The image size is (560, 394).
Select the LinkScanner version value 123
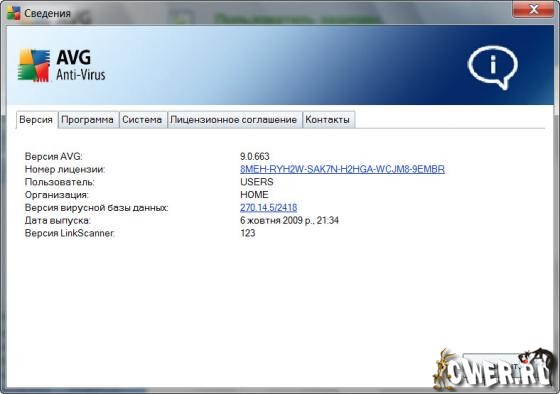248,233
